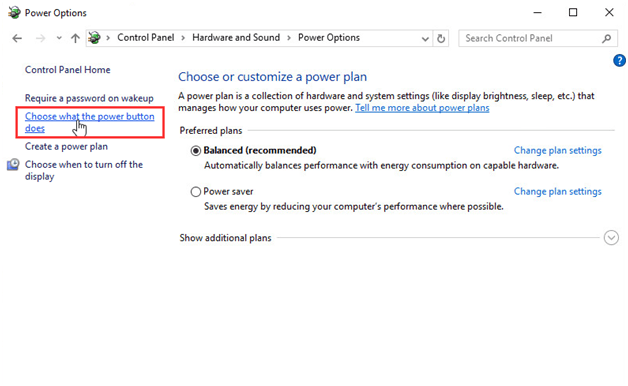Open Choose what the power button does
Image resolution: width=628 pixels, height=386 pixels.
(89, 122)
